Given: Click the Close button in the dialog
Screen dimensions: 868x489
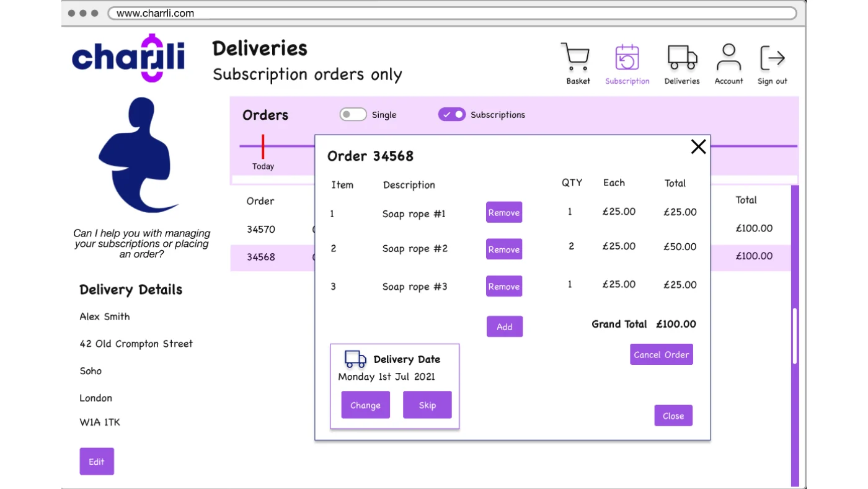Looking at the screenshot, I should pyautogui.click(x=673, y=416).
